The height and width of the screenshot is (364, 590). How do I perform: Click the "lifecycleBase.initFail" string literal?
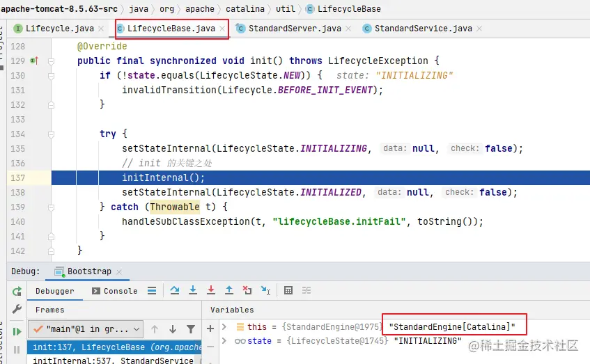pyautogui.click(x=339, y=221)
